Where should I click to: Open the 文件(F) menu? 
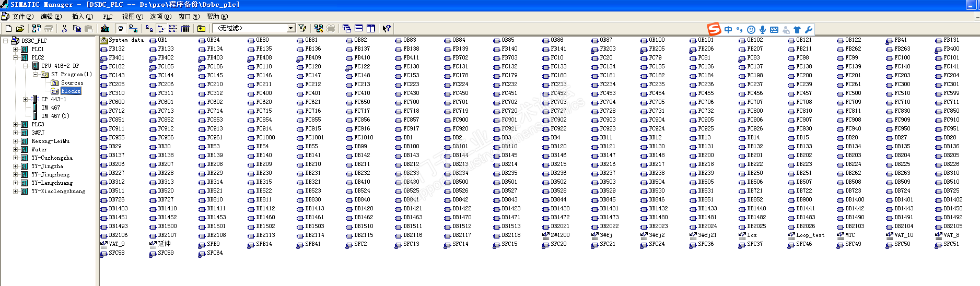click(x=22, y=17)
